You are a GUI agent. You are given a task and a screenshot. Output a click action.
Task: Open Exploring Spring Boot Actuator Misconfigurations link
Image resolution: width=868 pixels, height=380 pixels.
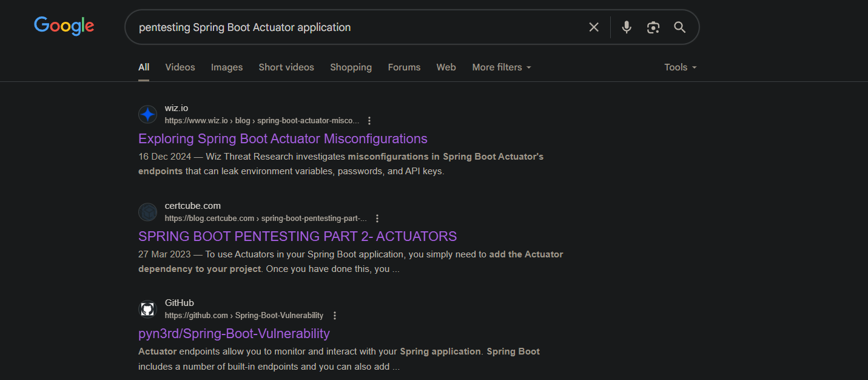pos(283,138)
